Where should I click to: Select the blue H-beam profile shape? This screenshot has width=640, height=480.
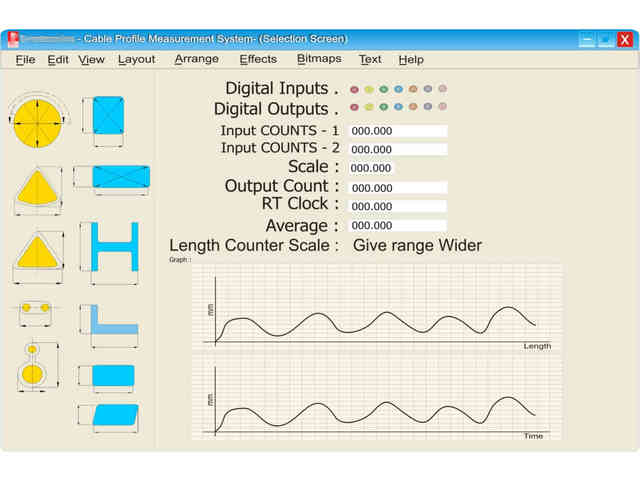(x=114, y=246)
